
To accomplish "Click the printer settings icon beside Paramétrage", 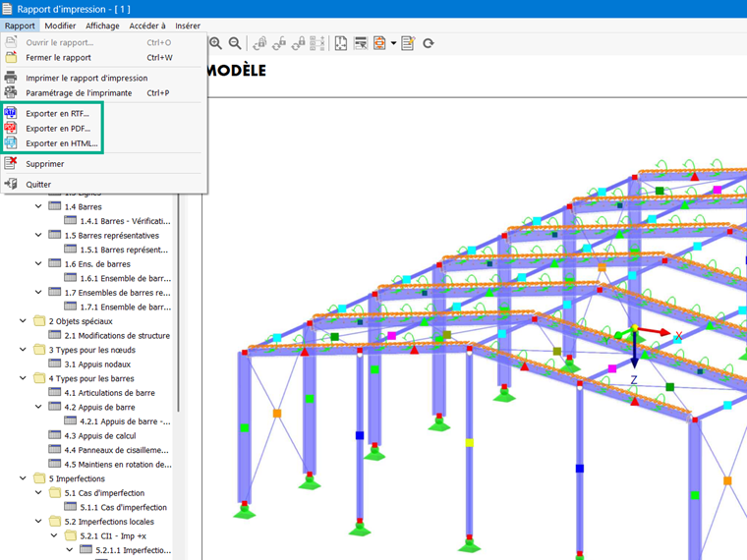I will point(11,92).
